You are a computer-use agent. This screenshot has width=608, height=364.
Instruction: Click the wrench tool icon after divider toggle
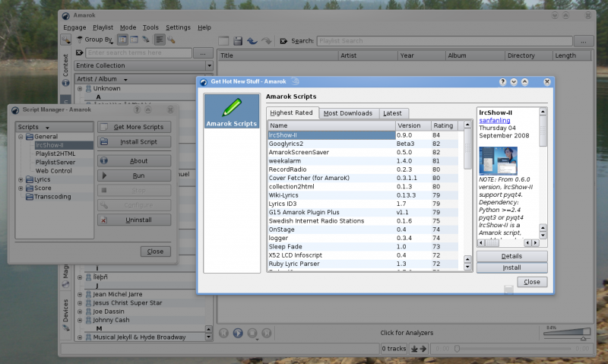click(x=171, y=40)
